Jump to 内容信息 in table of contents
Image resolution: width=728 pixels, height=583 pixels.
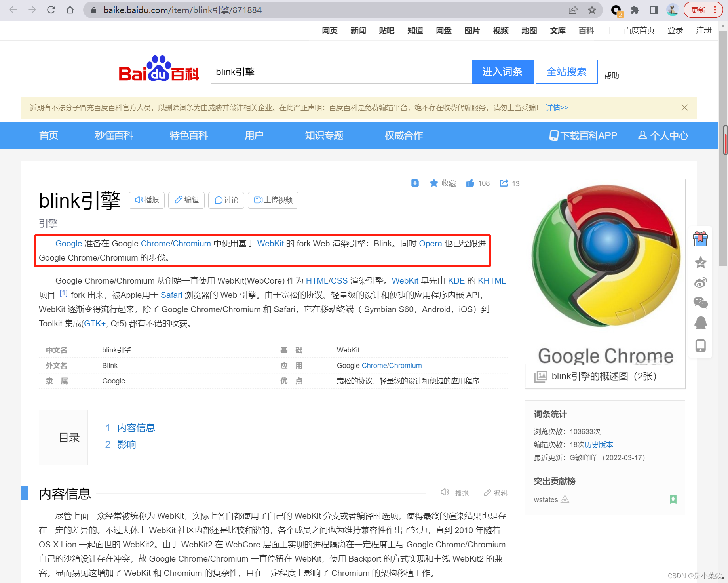(136, 428)
